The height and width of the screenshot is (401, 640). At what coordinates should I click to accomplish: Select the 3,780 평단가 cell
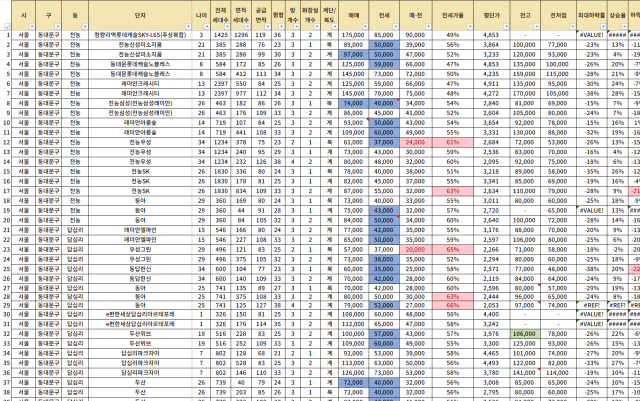(491, 373)
